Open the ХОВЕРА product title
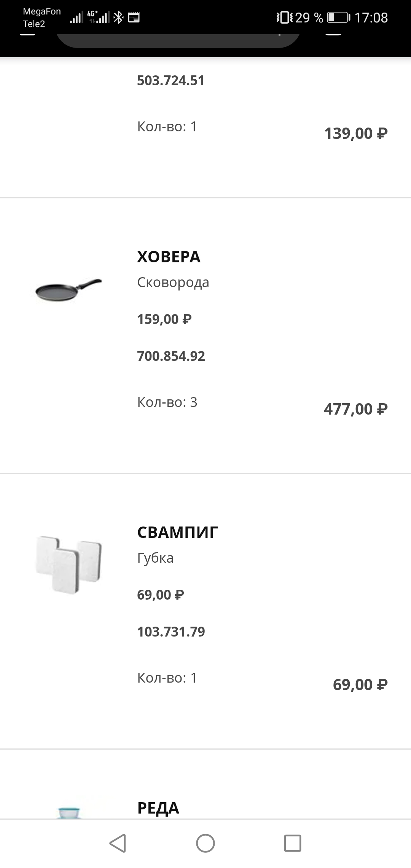This screenshot has height=868, width=411. (169, 257)
